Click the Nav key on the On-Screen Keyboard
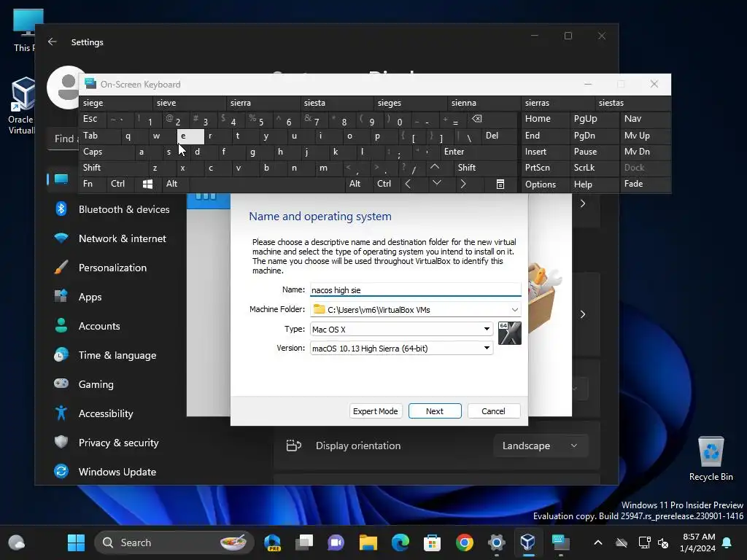This screenshot has height=560, width=747. point(645,119)
